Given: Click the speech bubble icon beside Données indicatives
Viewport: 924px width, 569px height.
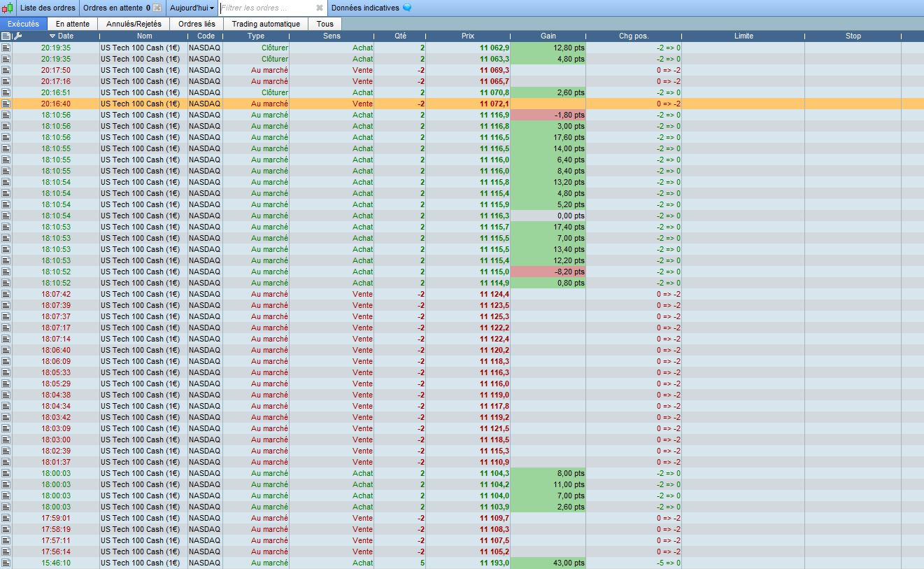Looking at the screenshot, I should 407,8.
